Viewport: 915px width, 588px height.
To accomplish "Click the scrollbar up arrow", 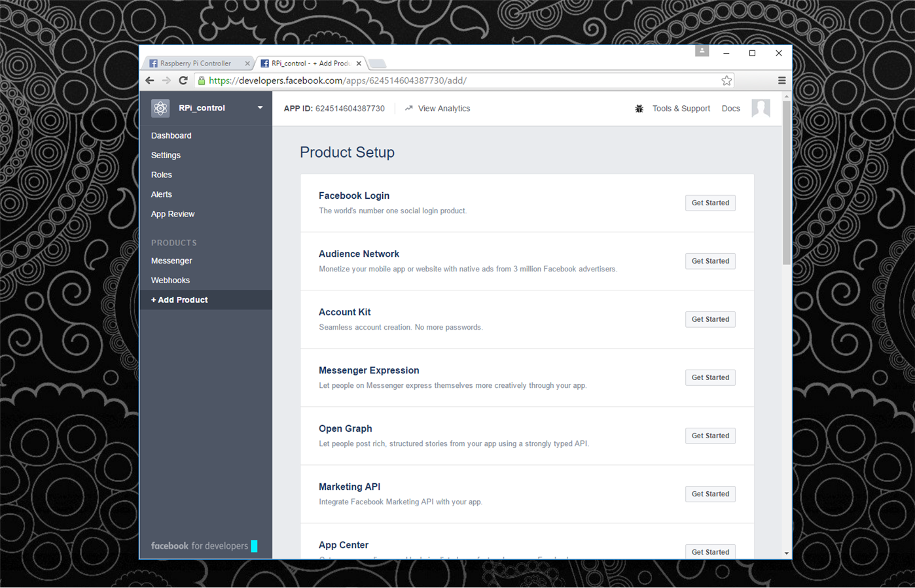I will tap(787, 96).
